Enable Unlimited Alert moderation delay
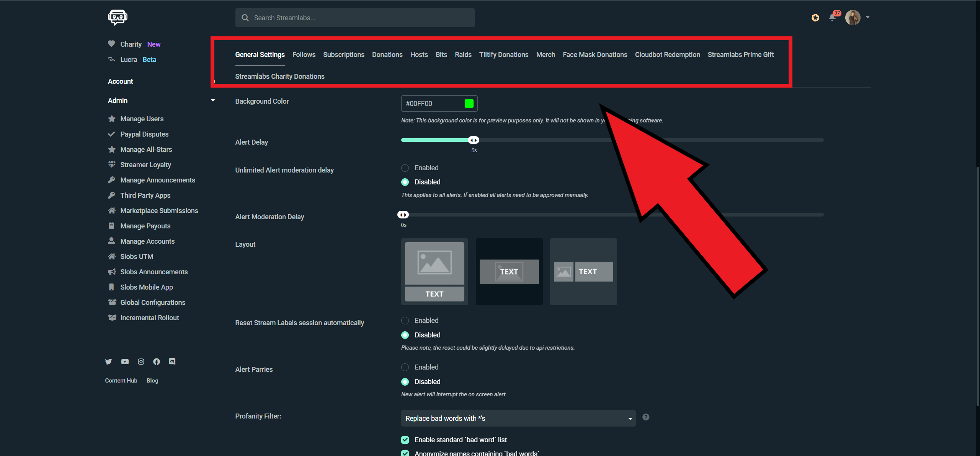The height and width of the screenshot is (456, 980). [405, 168]
